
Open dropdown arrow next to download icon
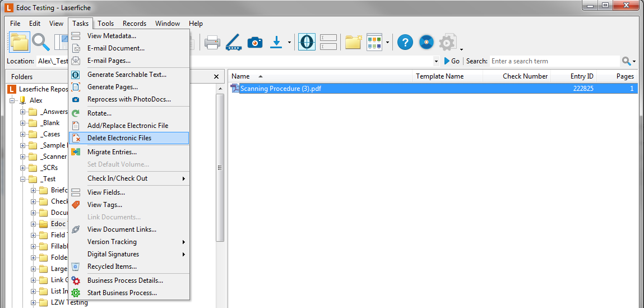point(289,42)
